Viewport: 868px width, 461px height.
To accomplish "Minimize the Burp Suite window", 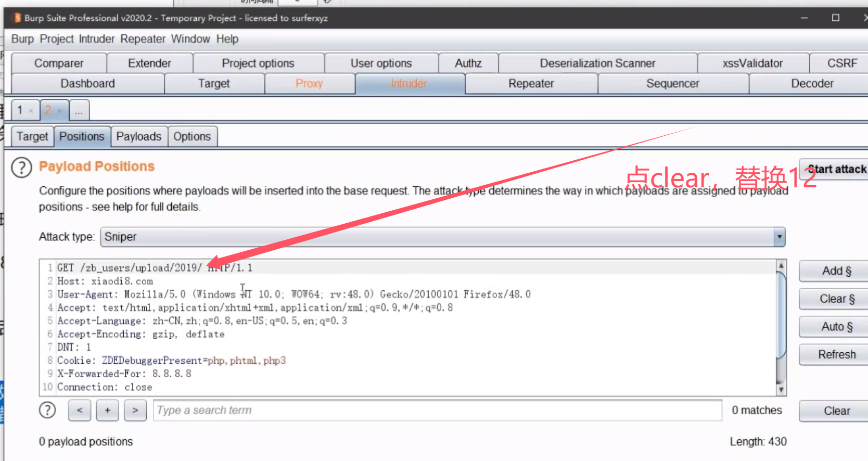I will pos(805,18).
